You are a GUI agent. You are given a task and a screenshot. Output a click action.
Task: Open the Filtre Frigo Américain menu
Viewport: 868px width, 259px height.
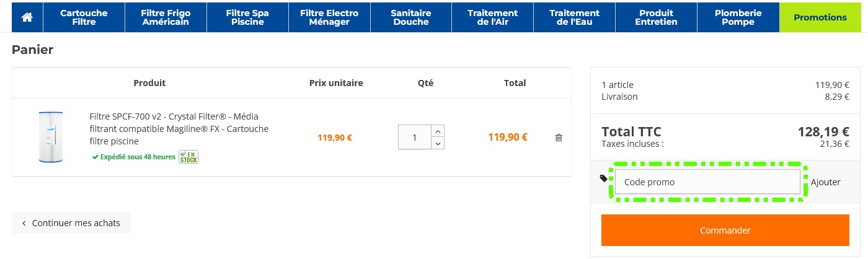166,17
